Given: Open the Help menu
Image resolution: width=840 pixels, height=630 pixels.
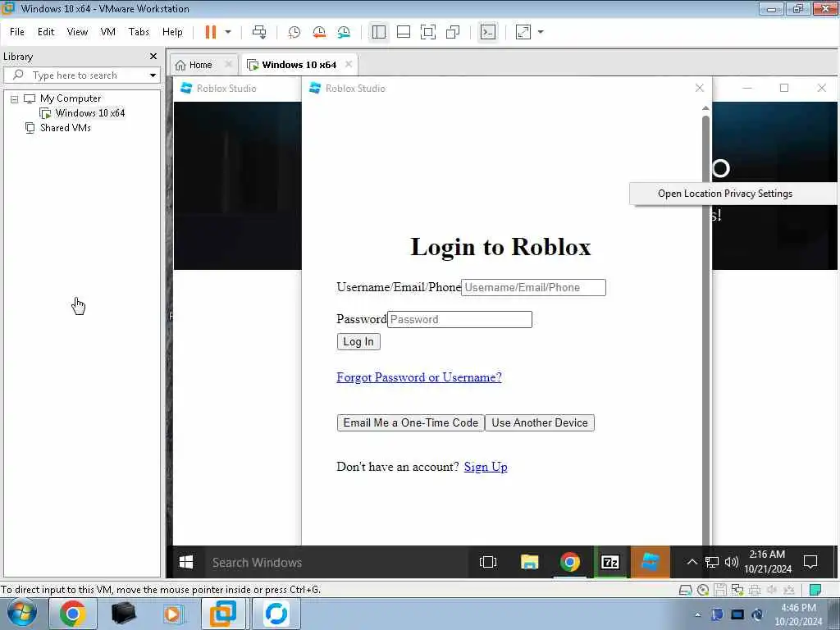Looking at the screenshot, I should pos(172,32).
